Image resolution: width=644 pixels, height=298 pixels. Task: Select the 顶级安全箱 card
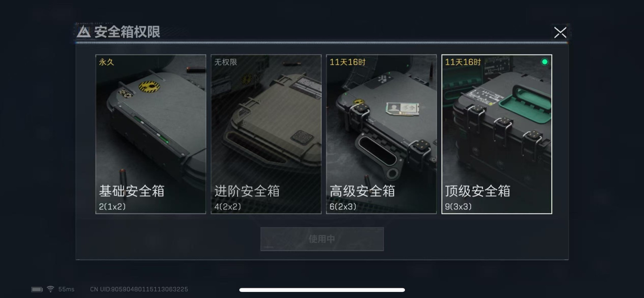click(x=497, y=134)
